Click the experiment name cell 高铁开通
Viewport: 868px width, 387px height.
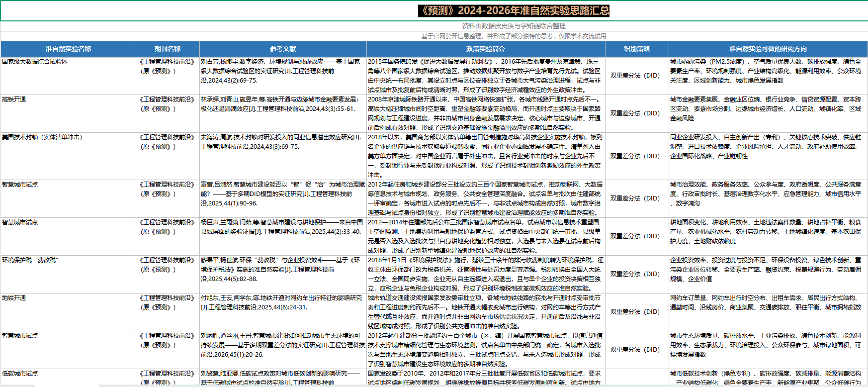click(x=68, y=113)
